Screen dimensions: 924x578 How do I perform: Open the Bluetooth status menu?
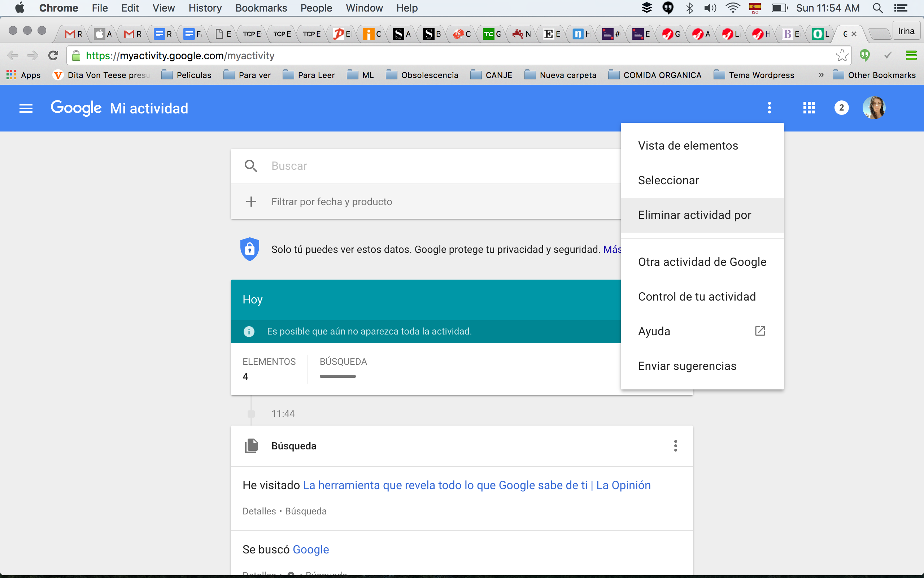[x=689, y=8]
